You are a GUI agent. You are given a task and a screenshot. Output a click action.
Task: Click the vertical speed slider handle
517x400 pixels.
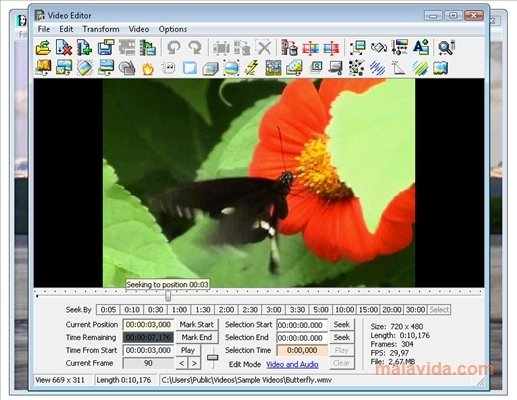coord(213,357)
